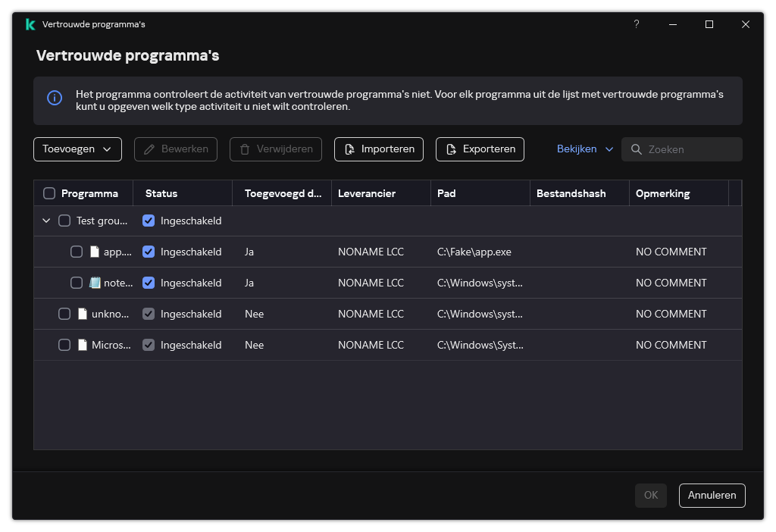The image size is (776, 532).
Task: Click the info icon in the notice banner
Action: pyautogui.click(x=54, y=99)
